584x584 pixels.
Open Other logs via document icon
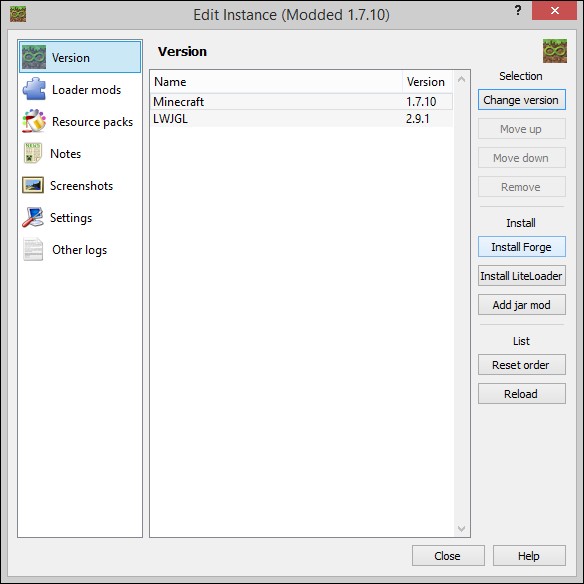click(33, 249)
